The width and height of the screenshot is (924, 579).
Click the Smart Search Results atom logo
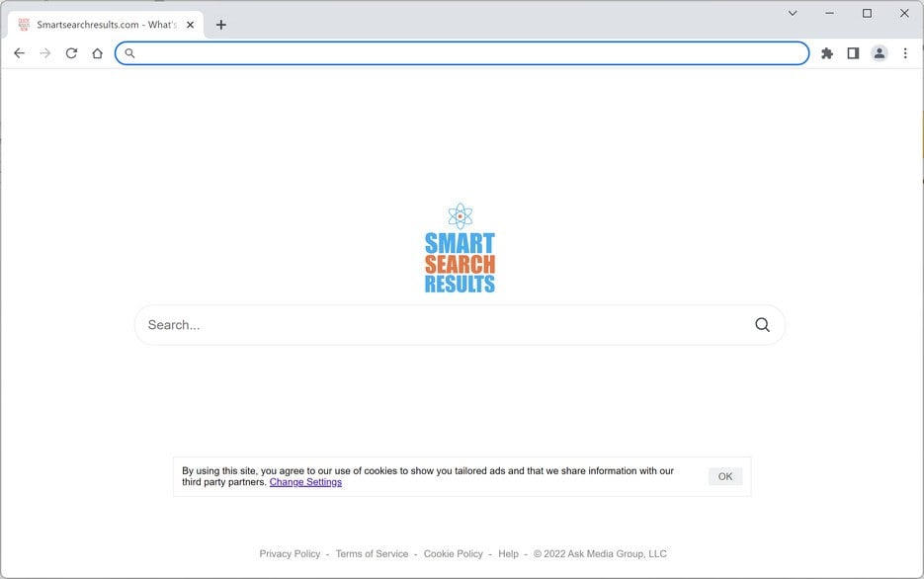coord(460,216)
